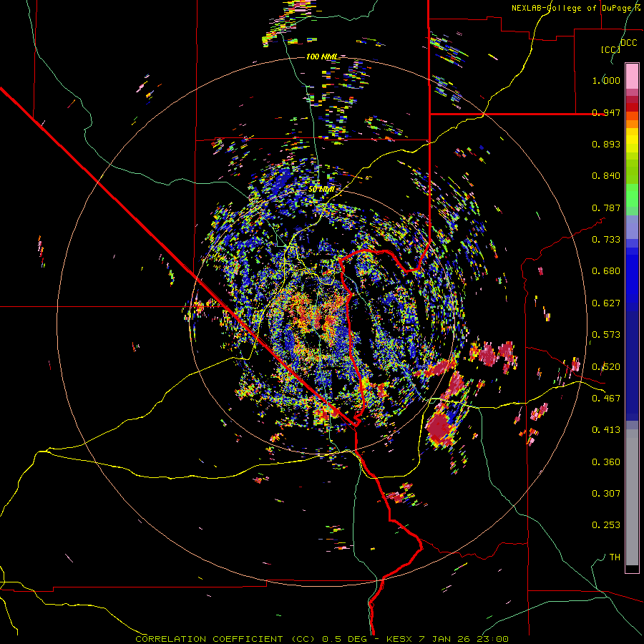The image size is (644, 644).
Task: Click the 0.413 scale value
Action: tap(606, 430)
